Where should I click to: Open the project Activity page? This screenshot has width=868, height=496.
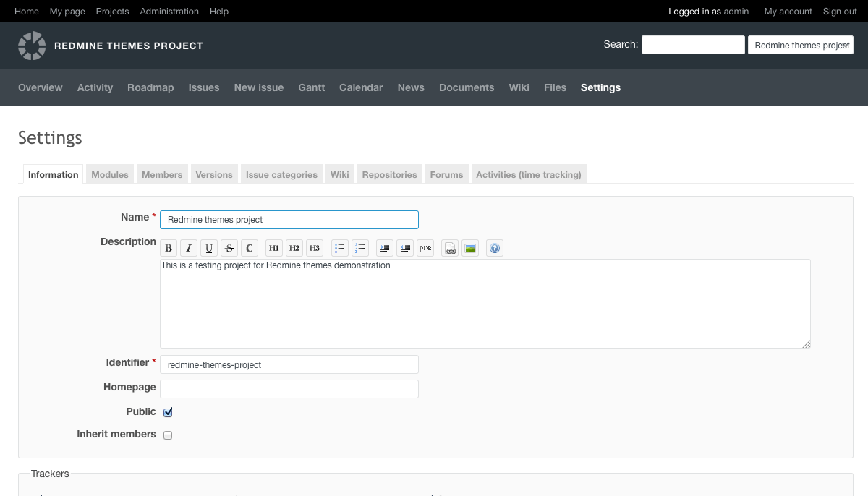pos(95,87)
